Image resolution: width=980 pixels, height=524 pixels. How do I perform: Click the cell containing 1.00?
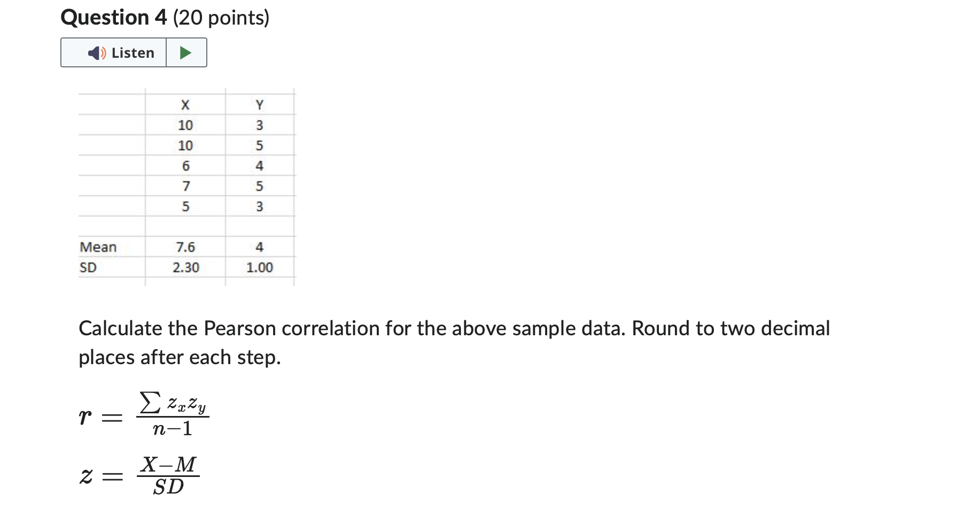[x=260, y=268]
